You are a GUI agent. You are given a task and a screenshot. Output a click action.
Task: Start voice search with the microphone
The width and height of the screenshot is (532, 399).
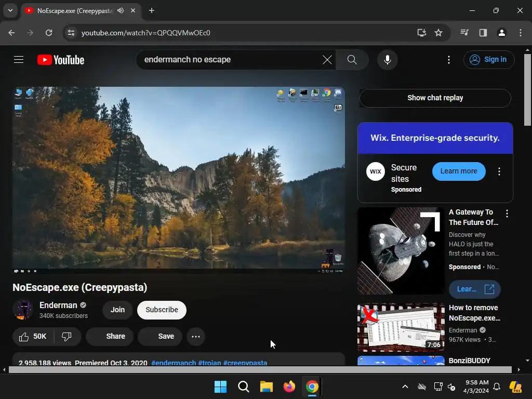coord(387,60)
